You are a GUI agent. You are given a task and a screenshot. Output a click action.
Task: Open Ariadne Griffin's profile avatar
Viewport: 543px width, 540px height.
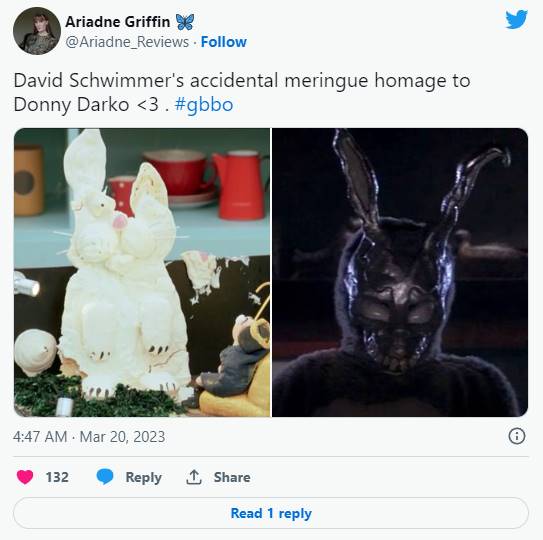(37, 31)
